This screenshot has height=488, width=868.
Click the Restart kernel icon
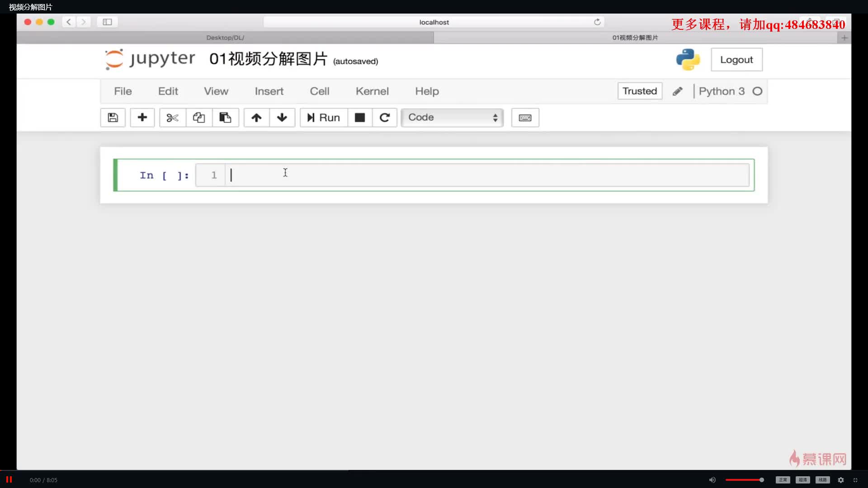click(385, 117)
